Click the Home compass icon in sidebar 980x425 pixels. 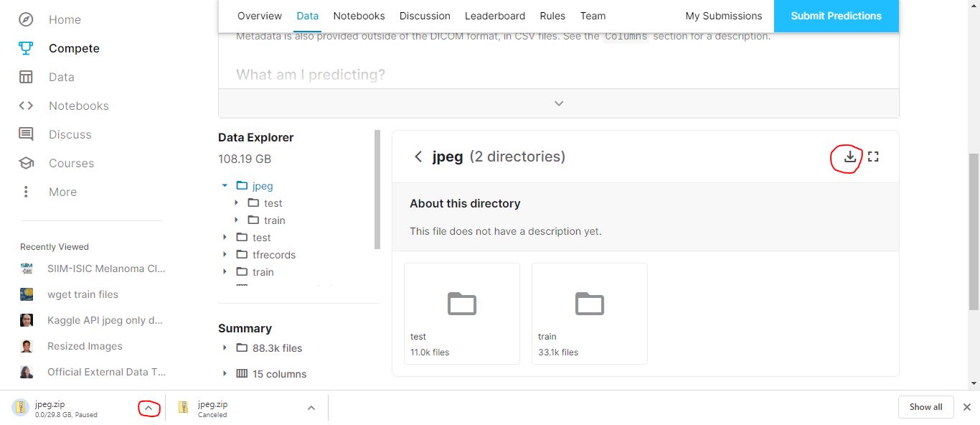pos(26,19)
